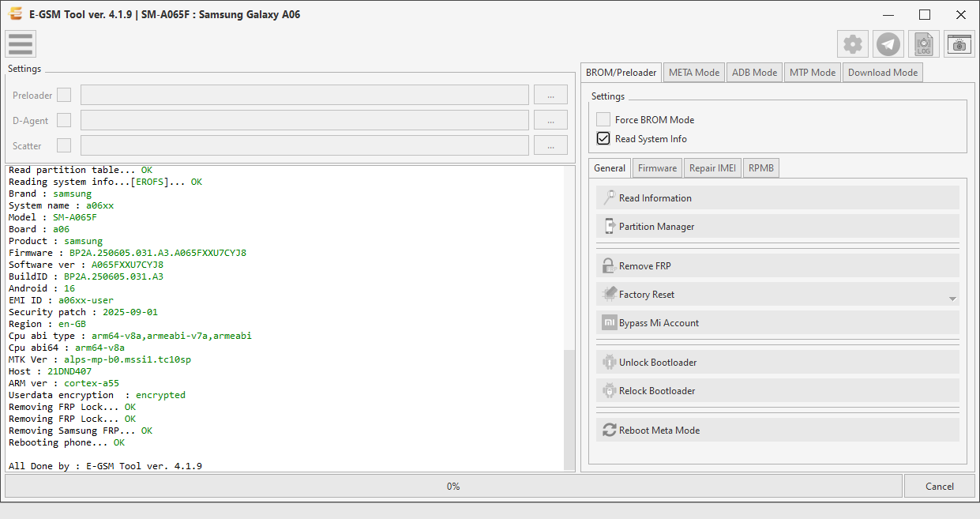Click the Remove FRP lock icon
Image resolution: width=980 pixels, height=519 pixels.
pyautogui.click(x=609, y=265)
